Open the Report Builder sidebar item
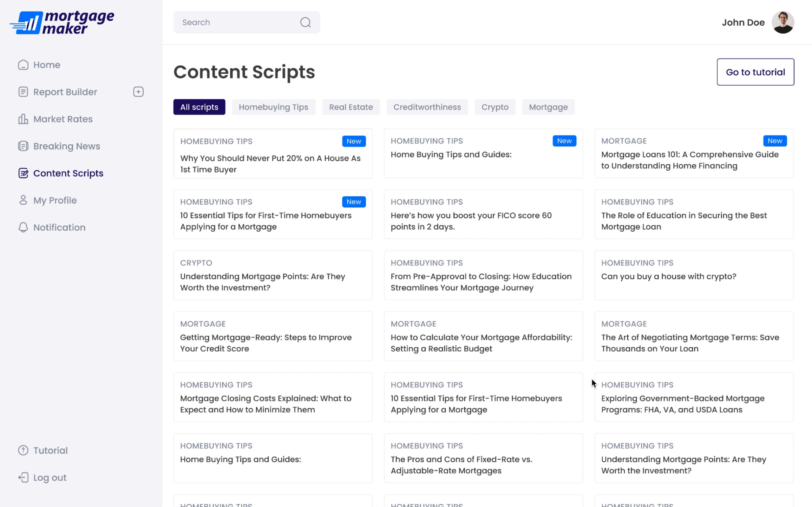Image resolution: width=812 pixels, height=507 pixels. pos(65,92)
